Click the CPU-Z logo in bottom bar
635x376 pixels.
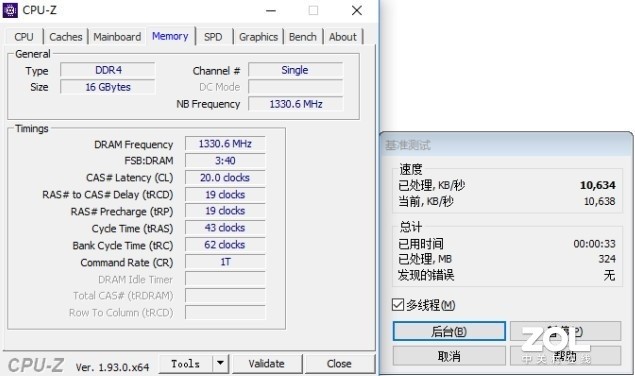pos(36,365)
